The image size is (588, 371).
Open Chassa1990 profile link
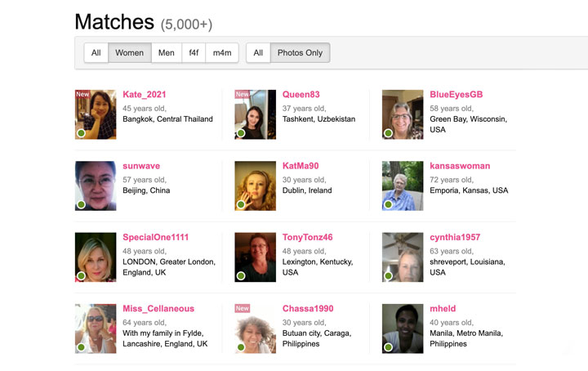pyautogui.click(x=308, y=308)
